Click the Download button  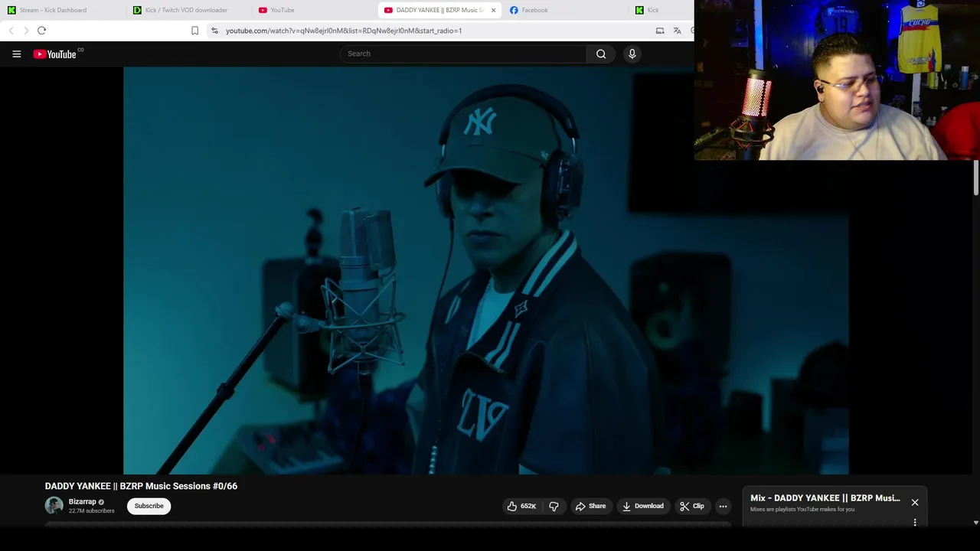point(643,506)
